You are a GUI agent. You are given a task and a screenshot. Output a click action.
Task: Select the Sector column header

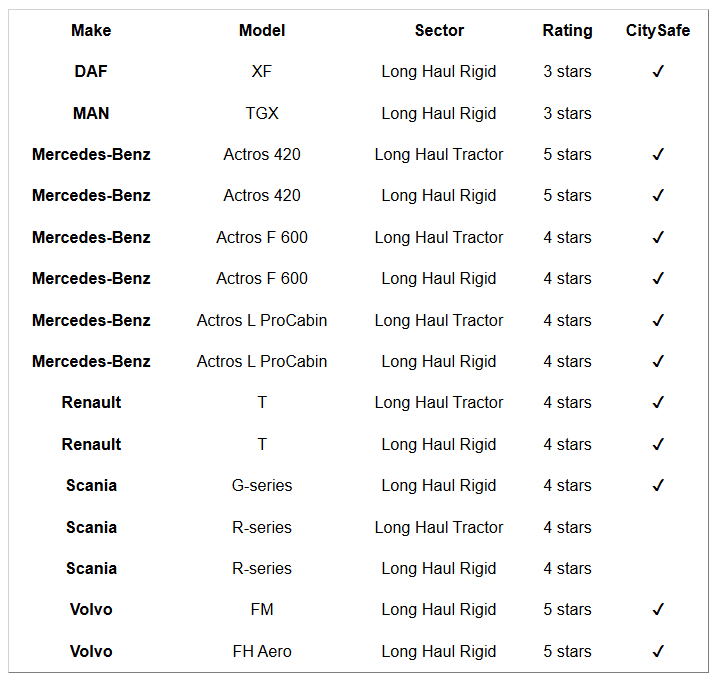439,31
